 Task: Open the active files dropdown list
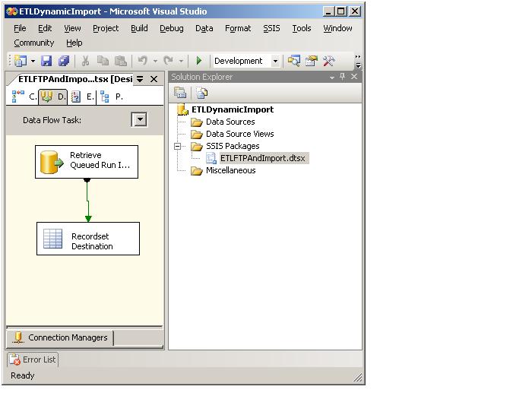(140, 79)
